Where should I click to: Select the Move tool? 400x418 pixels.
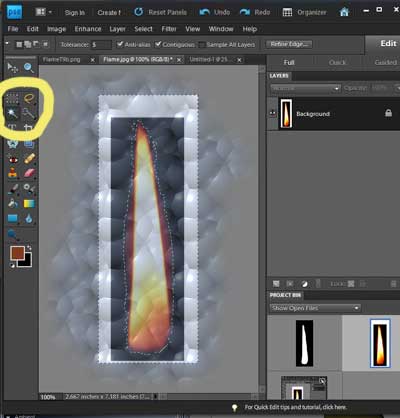pos(13,68)
